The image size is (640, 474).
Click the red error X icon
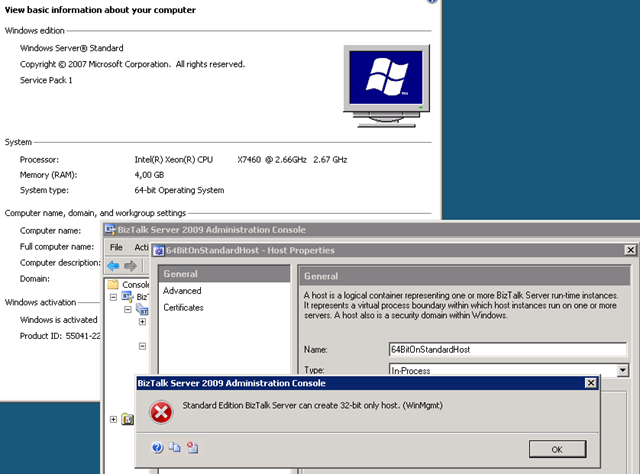tap(159, 410)
